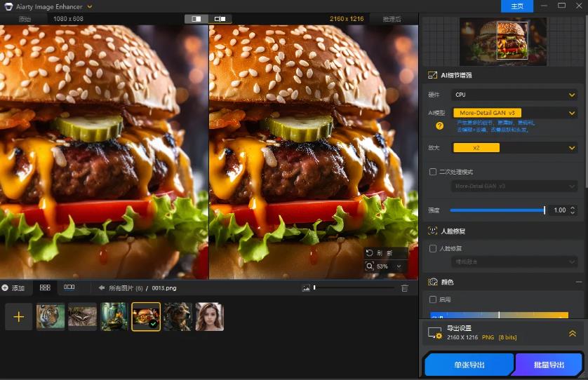This screenshot has height=380, width=588.
Task: Open the Aiarty Image Enhancer title dropdown
Action: coord(90,6)
